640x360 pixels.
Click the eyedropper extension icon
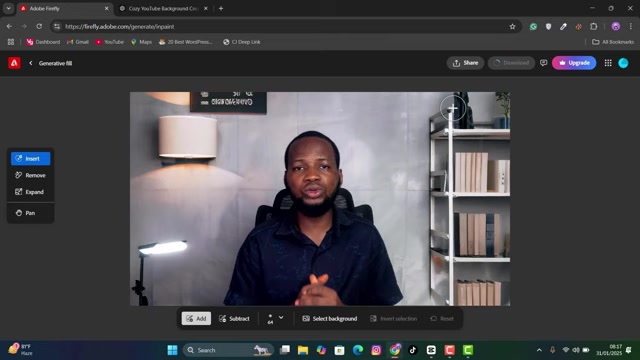pyautogui.click(x=563, y=27)
